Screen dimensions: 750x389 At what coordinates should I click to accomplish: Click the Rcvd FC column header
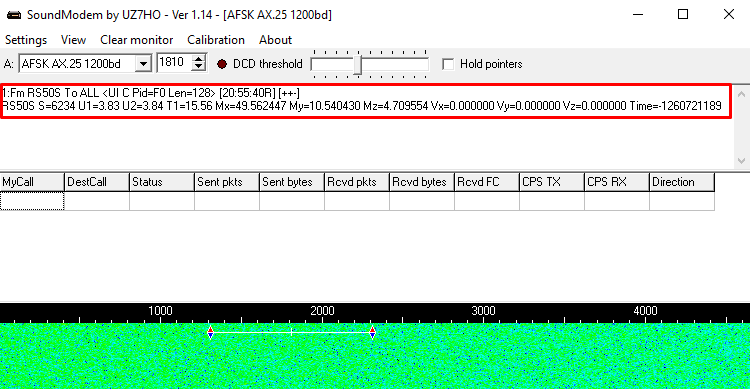click(487, 182)
